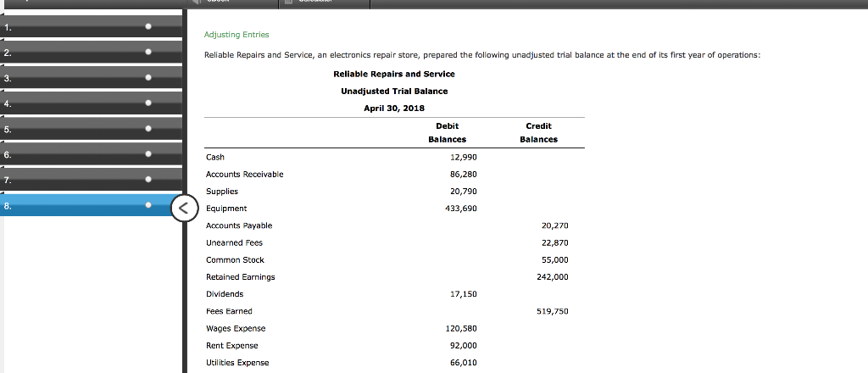Click the "Cash" row label
Screen dimensions: 868x373
pyautogui.click(x=214, y=157)
